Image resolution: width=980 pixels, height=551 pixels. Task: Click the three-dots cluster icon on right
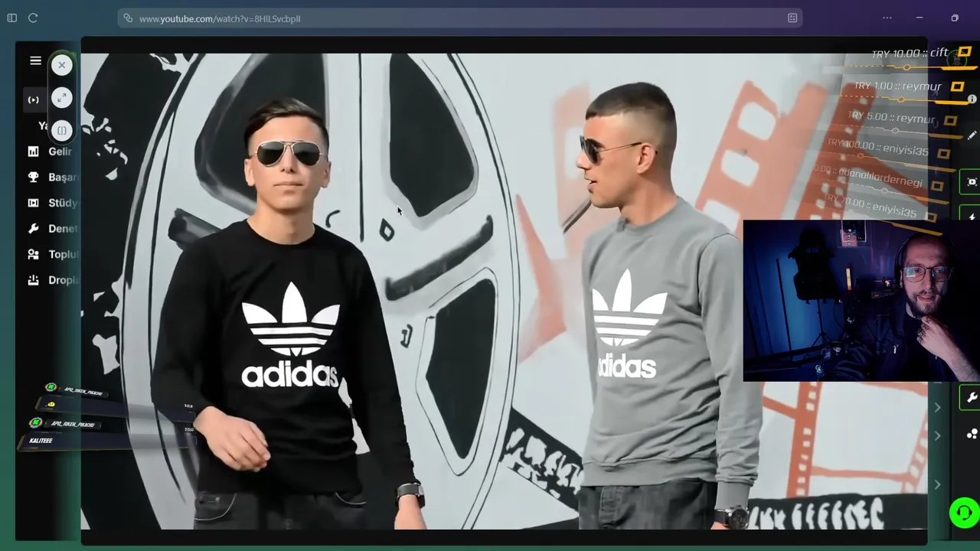pos(972,434)
